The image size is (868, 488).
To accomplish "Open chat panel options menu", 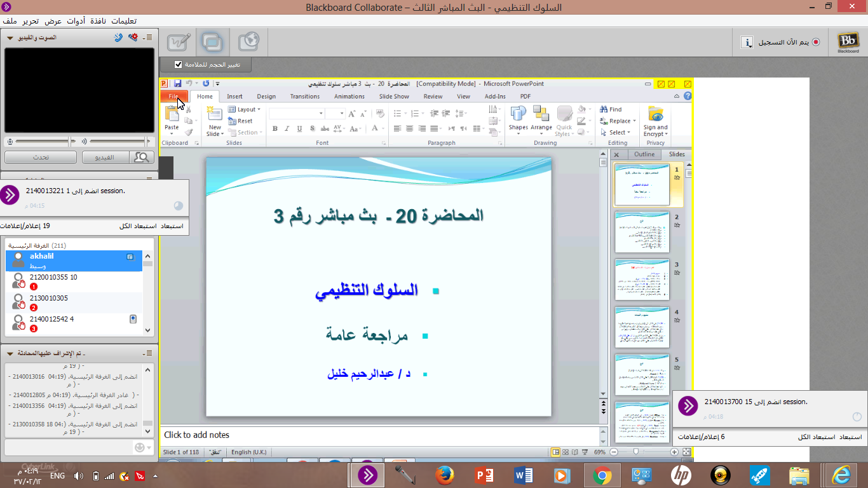I will pos(147,353).
